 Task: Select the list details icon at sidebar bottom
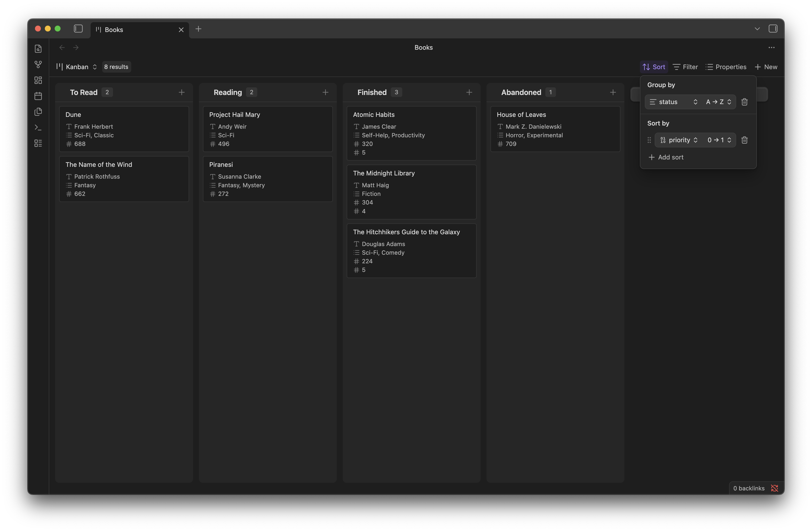[38, 143]
